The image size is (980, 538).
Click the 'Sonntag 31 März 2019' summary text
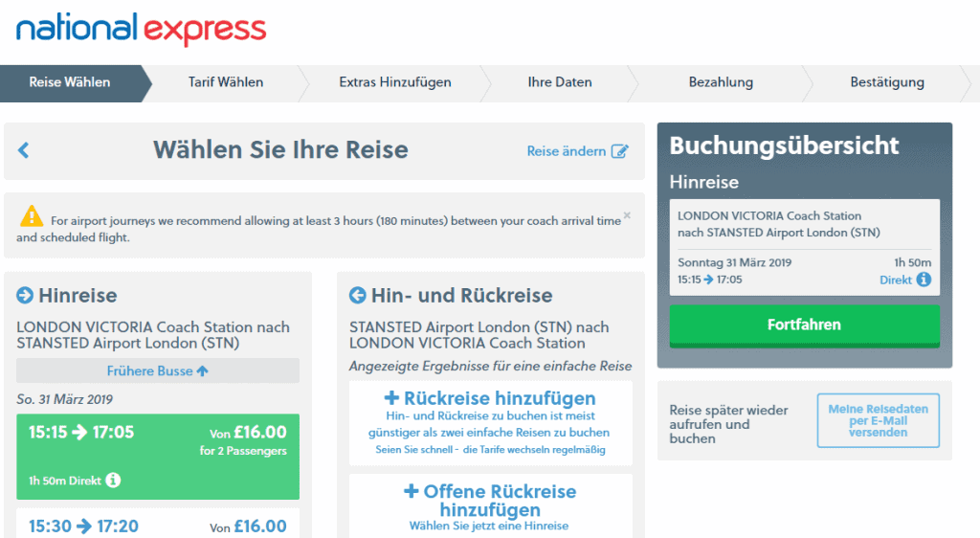tap(734, 262)
